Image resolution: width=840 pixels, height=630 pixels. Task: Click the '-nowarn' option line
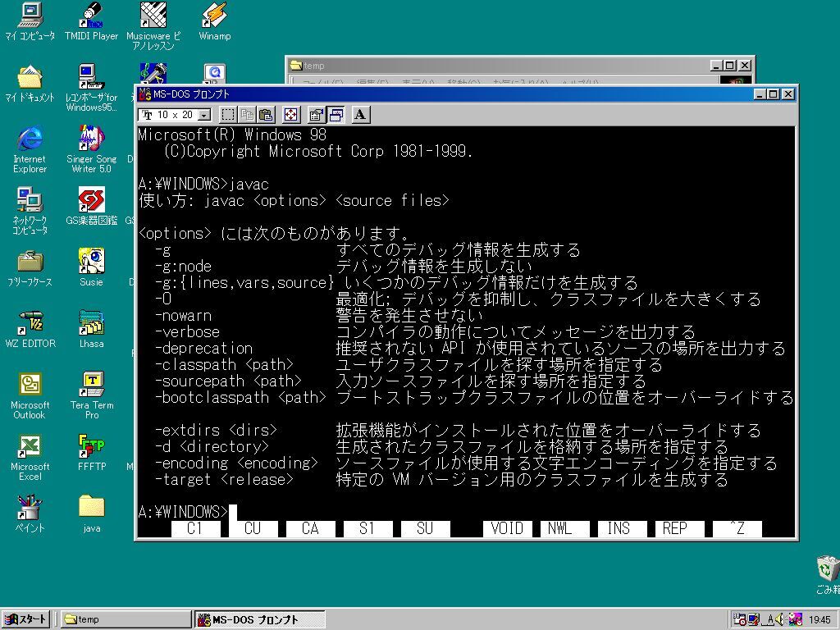tap(319, 316)
